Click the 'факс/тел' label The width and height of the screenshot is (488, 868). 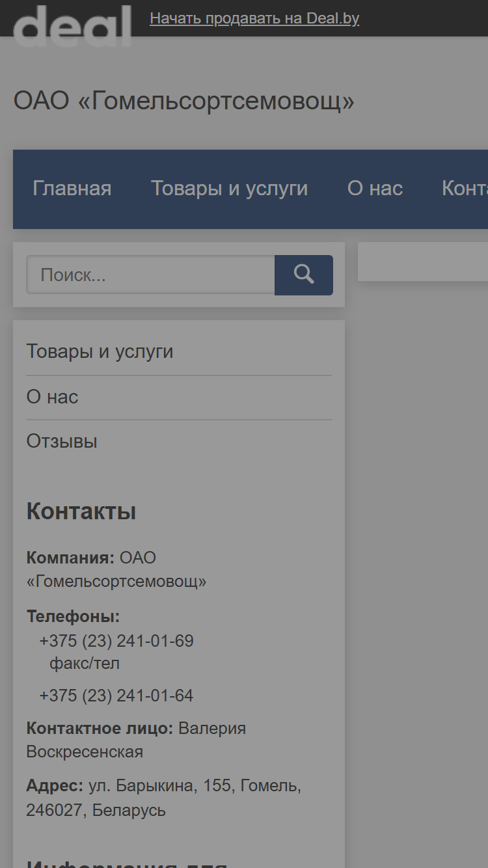tap(85, 664)
